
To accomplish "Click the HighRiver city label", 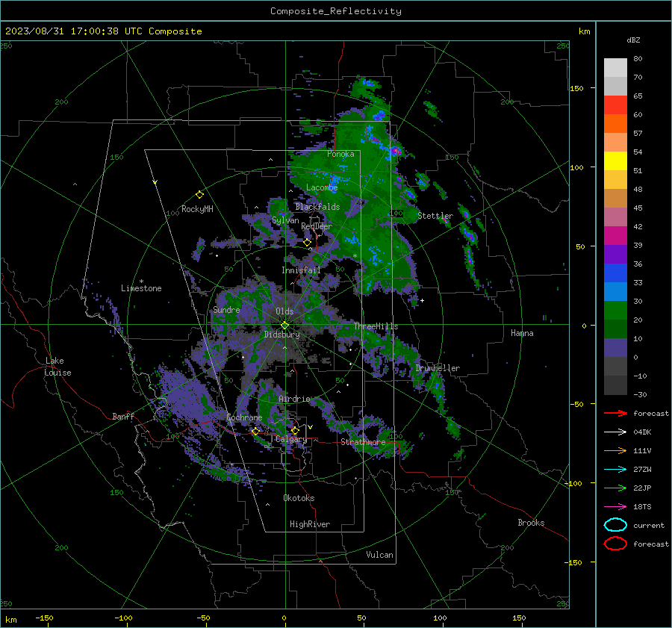I will click(310, 524).
